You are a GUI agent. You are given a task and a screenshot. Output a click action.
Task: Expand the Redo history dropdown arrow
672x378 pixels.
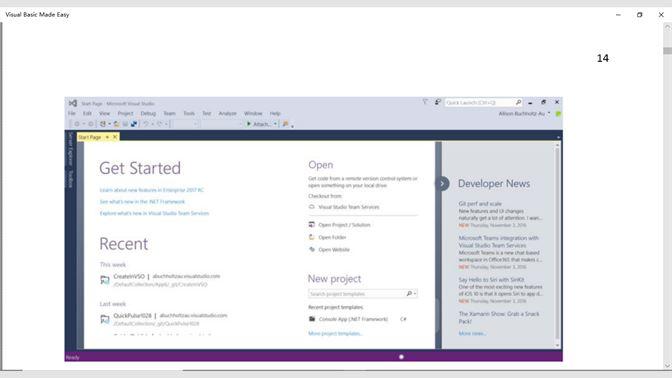point(166,124)
